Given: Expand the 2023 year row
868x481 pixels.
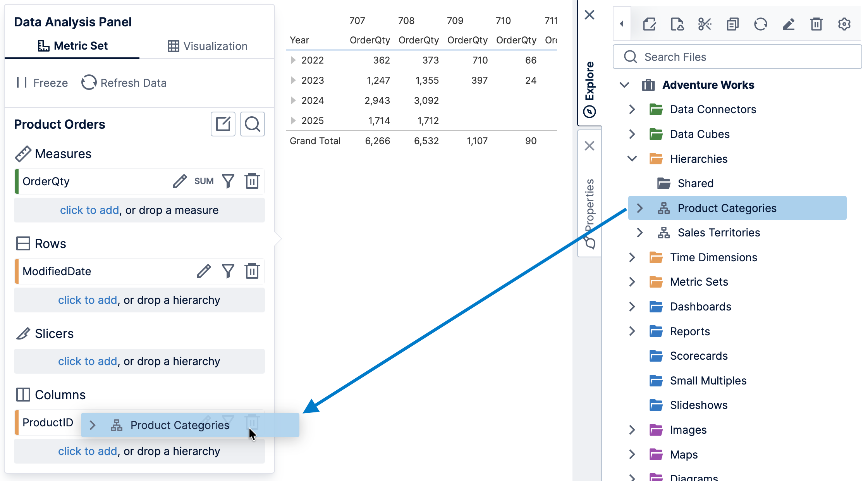Looking at the screenshot, I should [x=293, y=80].
